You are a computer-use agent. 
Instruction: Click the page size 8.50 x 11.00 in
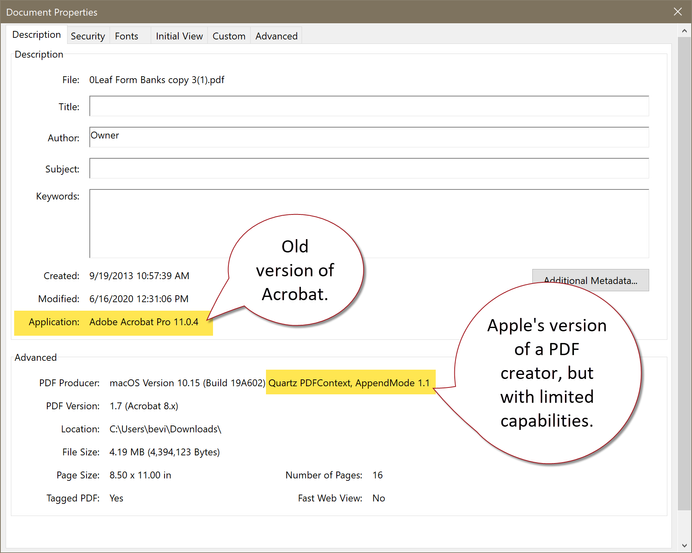point(140,475)
